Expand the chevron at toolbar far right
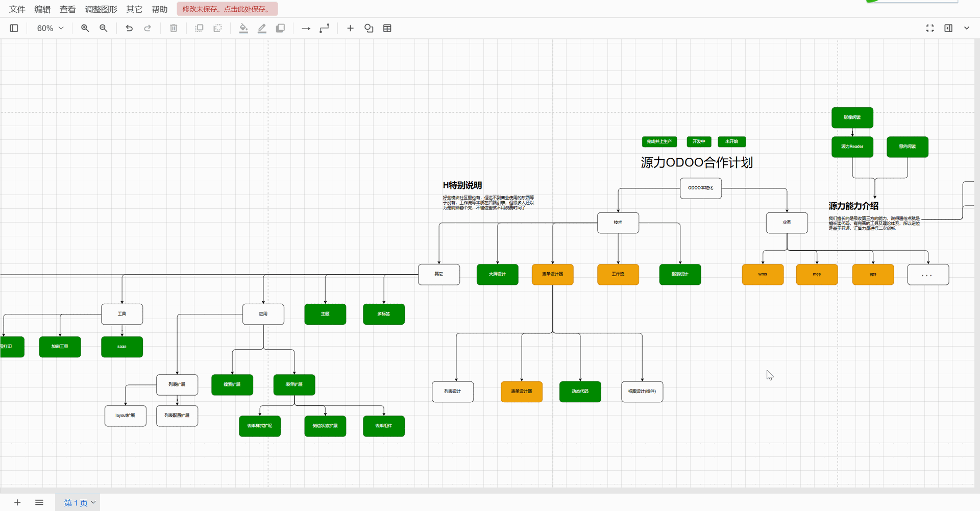This screenshot has width=980, height=511. [x=967, y=29]
